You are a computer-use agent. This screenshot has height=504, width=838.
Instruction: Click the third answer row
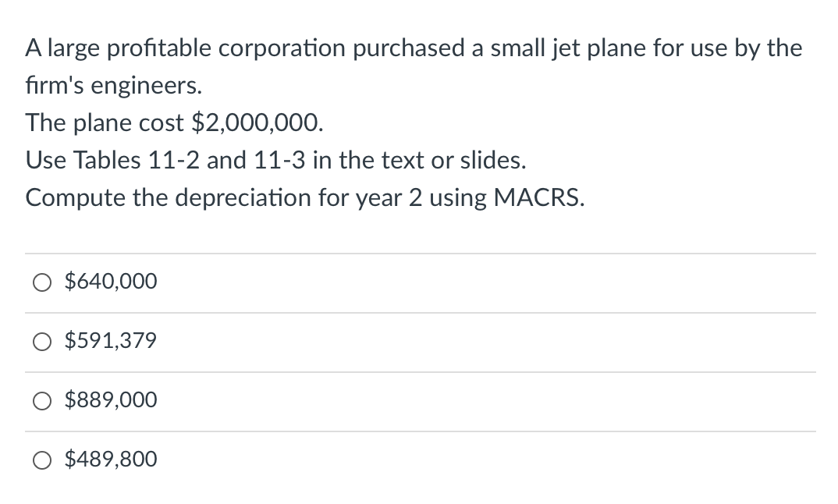312,401
